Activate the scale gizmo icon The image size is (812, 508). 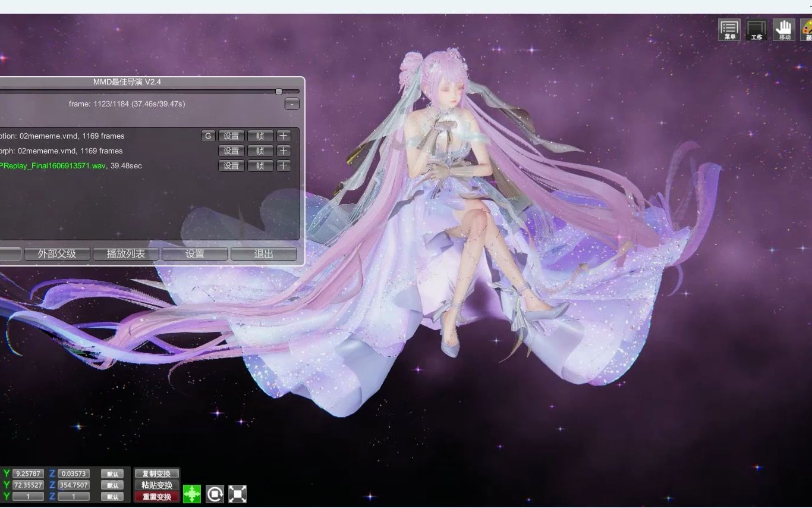pyautogui.click(x=237, y=494)
